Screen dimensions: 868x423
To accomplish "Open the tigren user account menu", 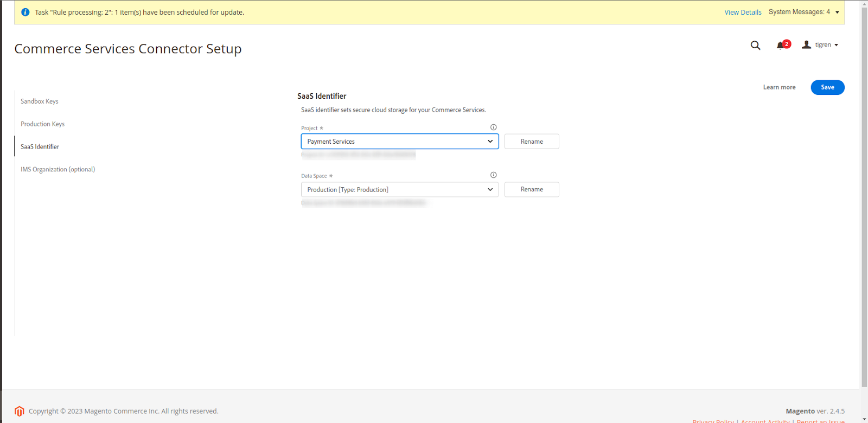I will click(x=820, y=45).
